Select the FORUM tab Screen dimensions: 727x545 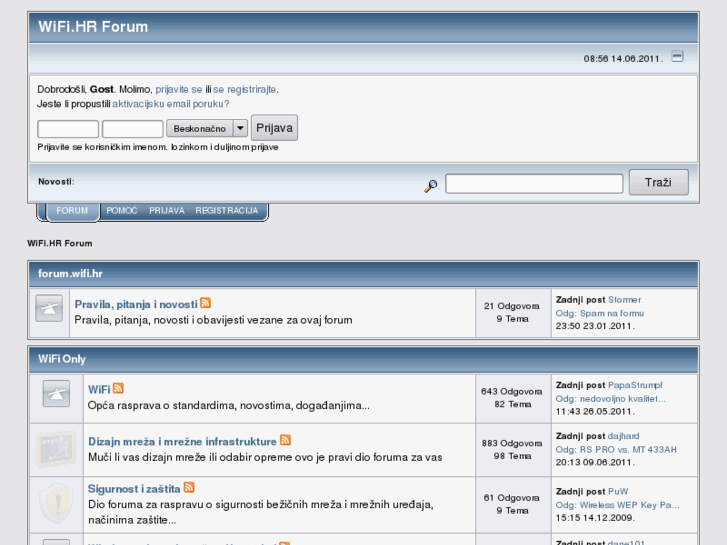click(x=72, y=211)
